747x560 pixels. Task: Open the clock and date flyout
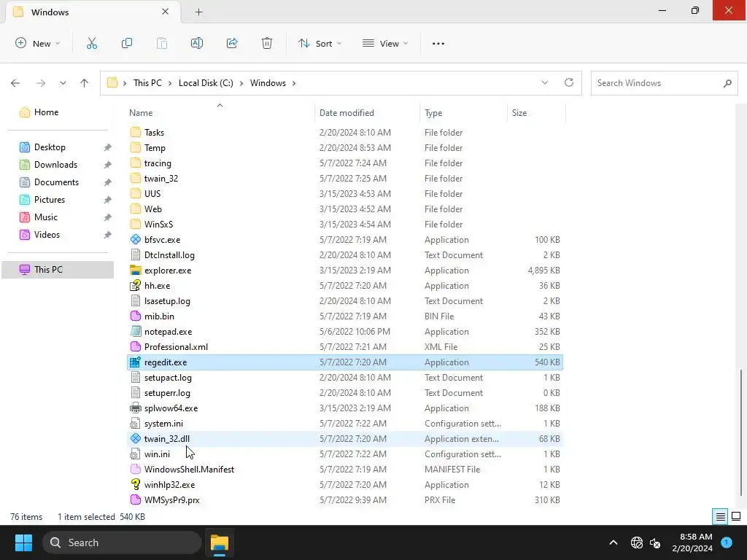coord(692,542)
